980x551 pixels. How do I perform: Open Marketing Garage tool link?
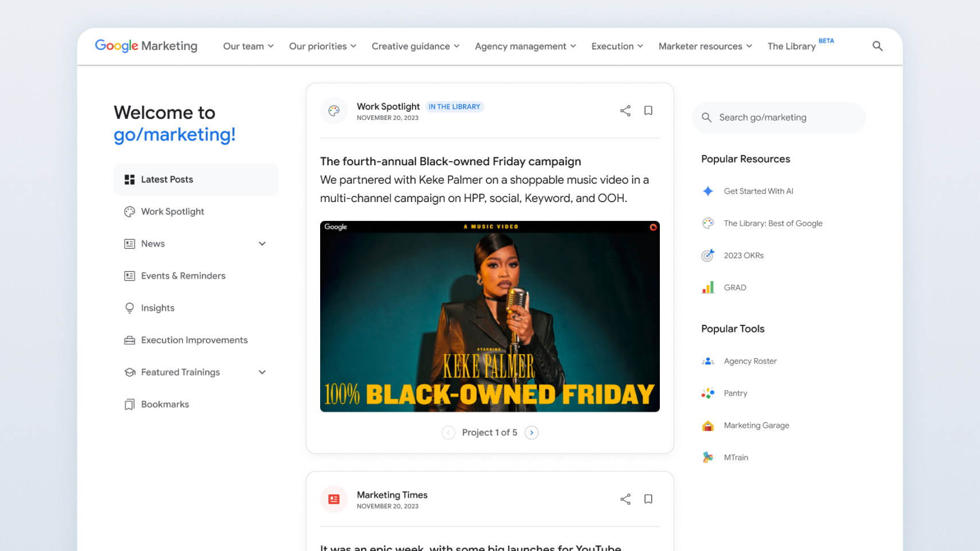[757, 425]
